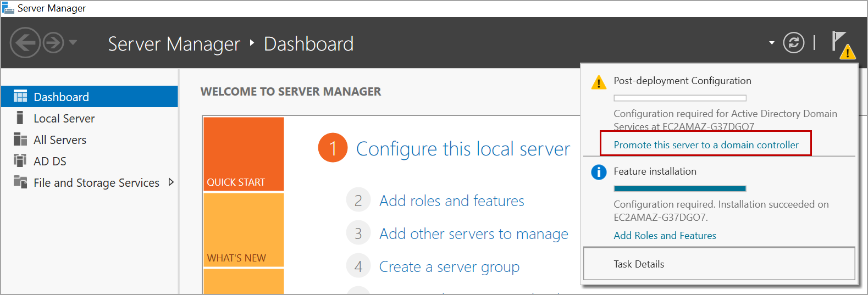The height and width of the screenshot is (295, 868).
Task: Click the forward navigation arrow
Action: (x=53, y=43)
